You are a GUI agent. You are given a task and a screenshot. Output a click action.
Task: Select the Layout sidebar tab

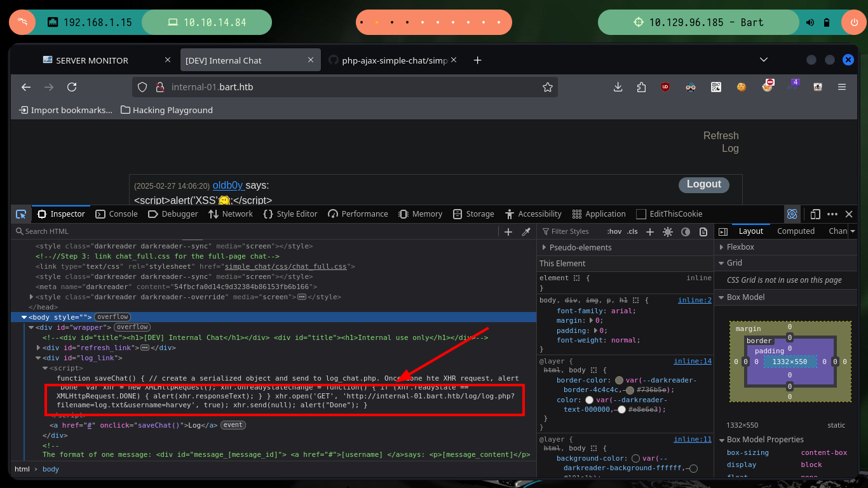[x=750, y=231]
